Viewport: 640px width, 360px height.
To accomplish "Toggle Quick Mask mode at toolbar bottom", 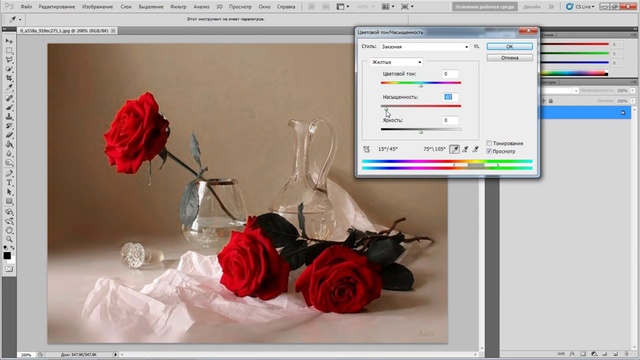I will pos(9,269).
